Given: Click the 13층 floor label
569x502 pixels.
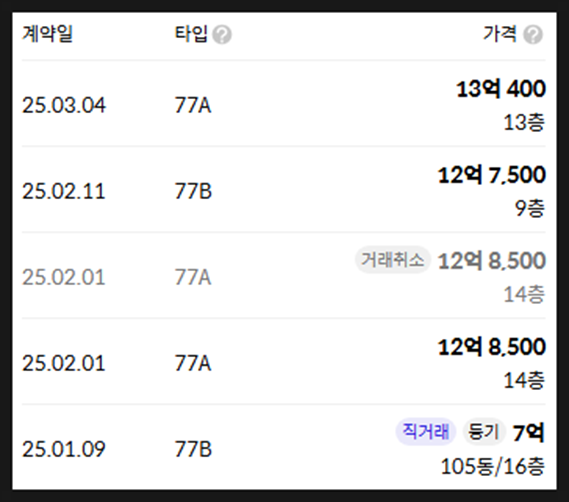Looking at the screenshot, I should click(524, 122).
